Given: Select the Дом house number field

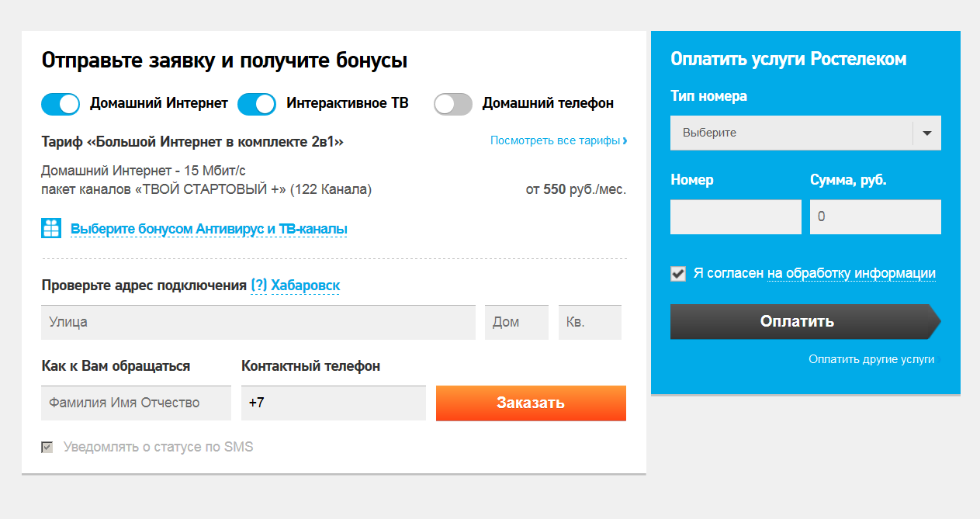Looking at the screenshot, I should tap(517, 322).
